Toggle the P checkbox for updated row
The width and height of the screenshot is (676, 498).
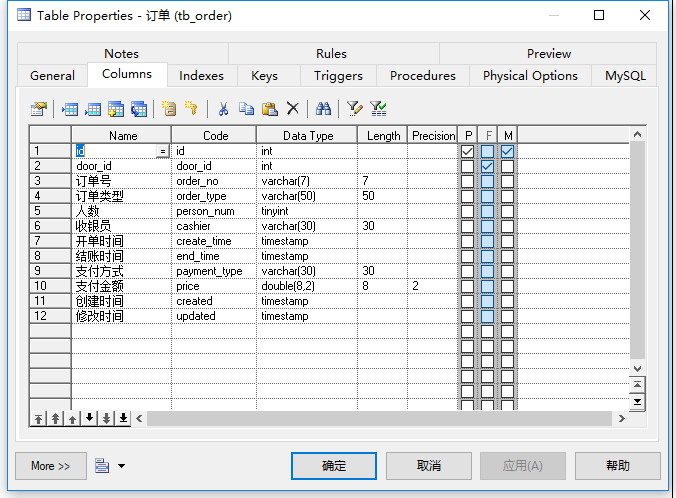(x=467, y=316)
